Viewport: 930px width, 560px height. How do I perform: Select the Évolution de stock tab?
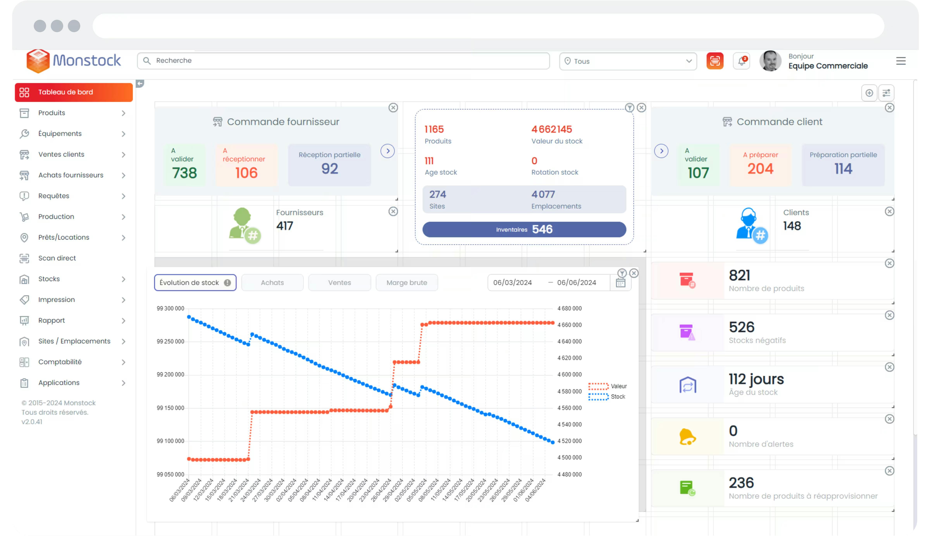coord(195,283)
